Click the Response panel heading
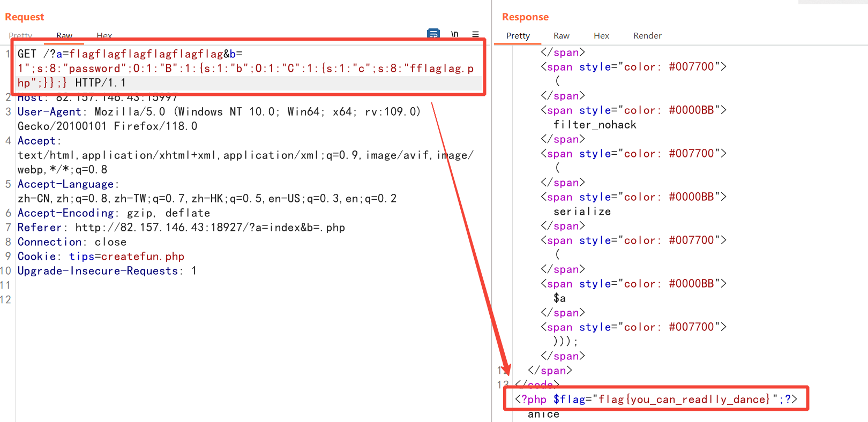 (525, 17)
